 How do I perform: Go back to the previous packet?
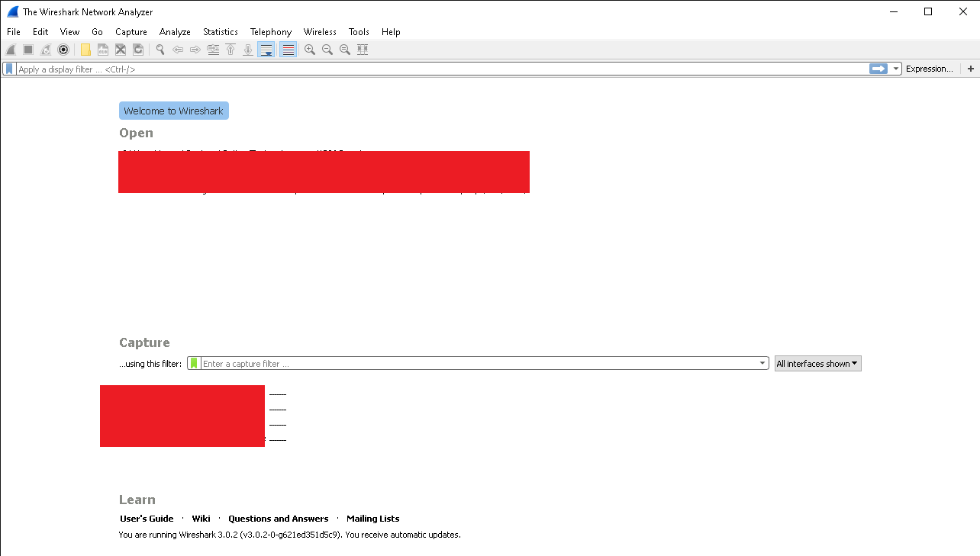[178, 50]
